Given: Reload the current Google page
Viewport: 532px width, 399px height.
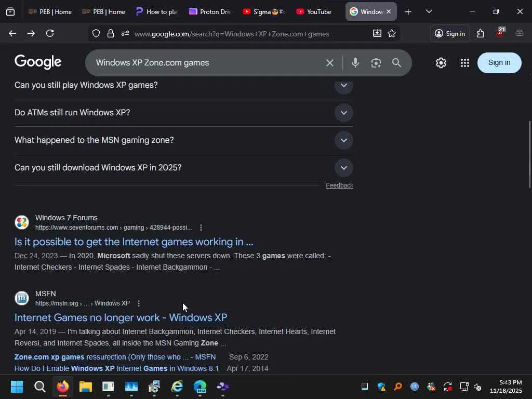Looking at the screenshot, I should click(x=50, y=33).
